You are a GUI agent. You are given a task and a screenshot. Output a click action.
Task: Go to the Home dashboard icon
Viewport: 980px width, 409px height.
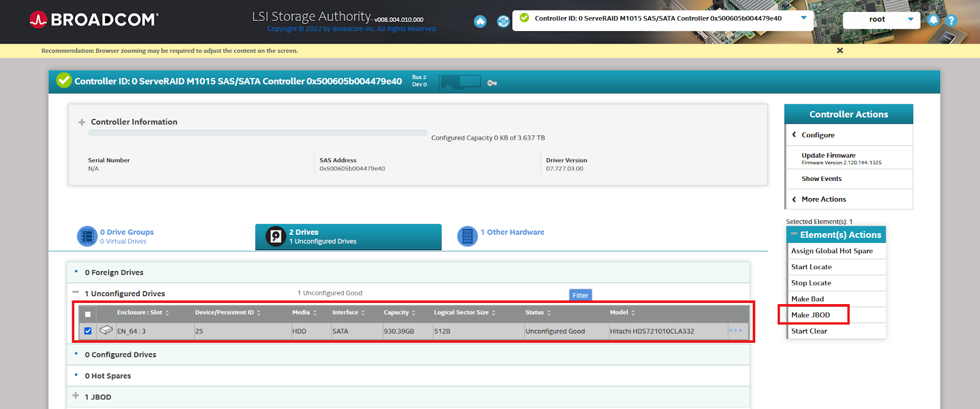(x=480, y=21)
